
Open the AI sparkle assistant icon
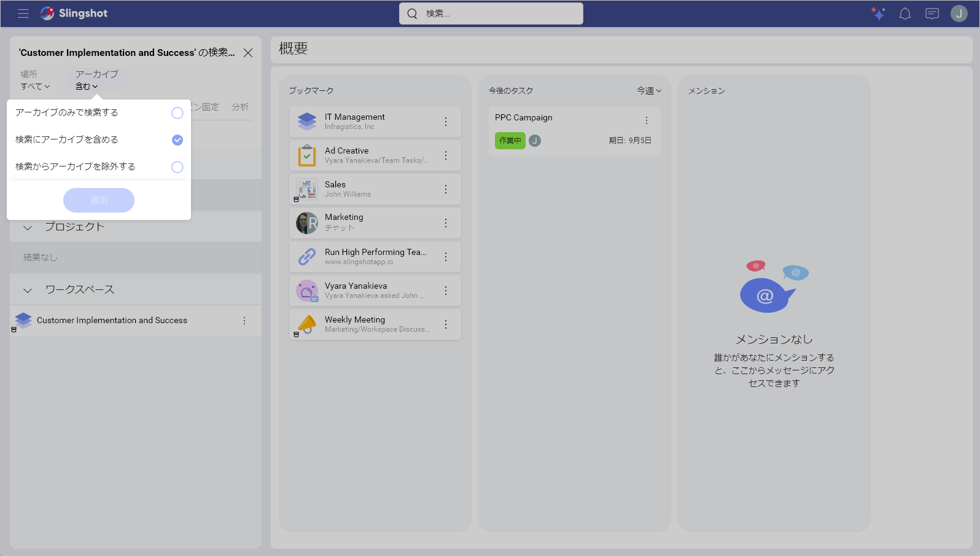(878, 14)
